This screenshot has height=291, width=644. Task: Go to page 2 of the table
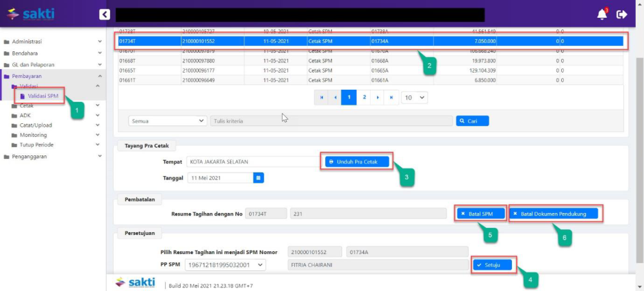pos(364,98)
